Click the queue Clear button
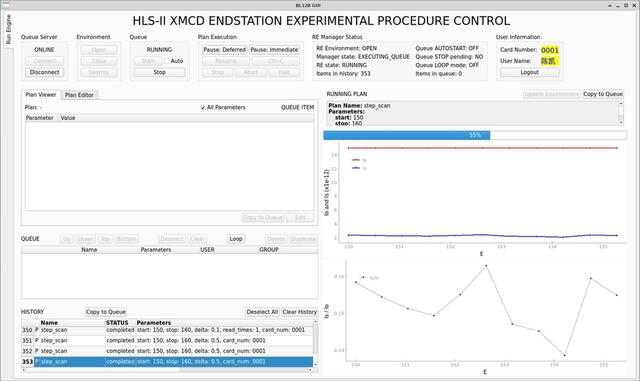 click(x=197, y=239)
